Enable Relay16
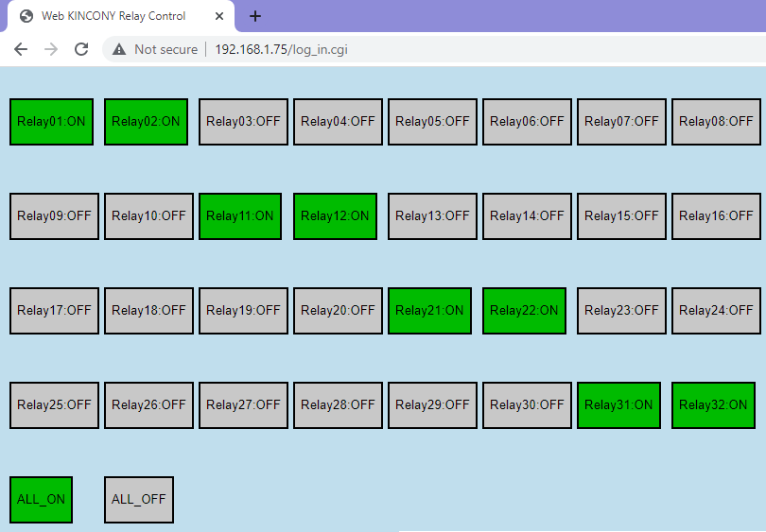The width and height of the screenshot is (766, 532). (716, 216)
